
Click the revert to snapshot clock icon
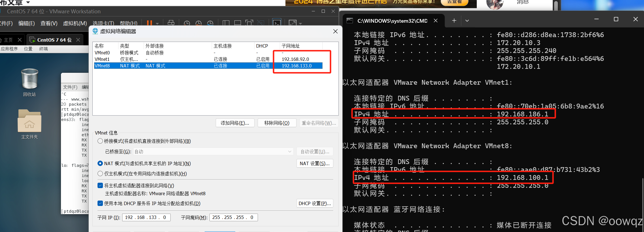(x=198, y=23)
